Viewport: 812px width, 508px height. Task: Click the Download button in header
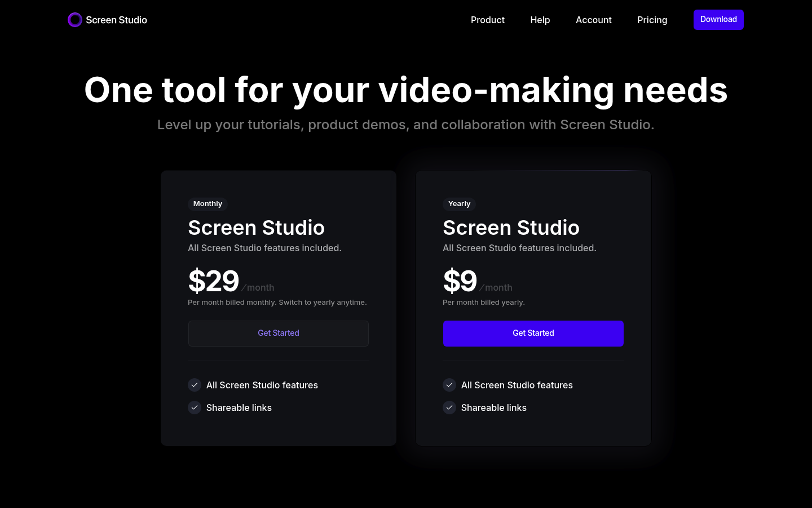pyautogui.click(x=718, y=20)
